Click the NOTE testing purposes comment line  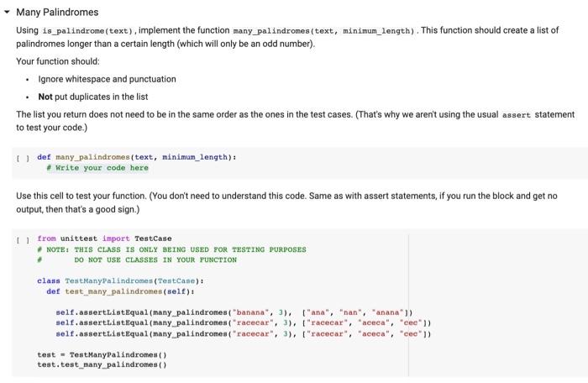click(171, 249)
